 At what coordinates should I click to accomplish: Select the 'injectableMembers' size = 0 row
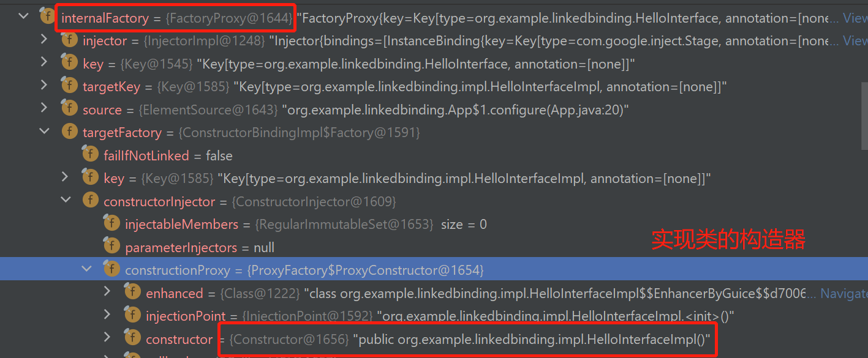[x=306, y=225]
